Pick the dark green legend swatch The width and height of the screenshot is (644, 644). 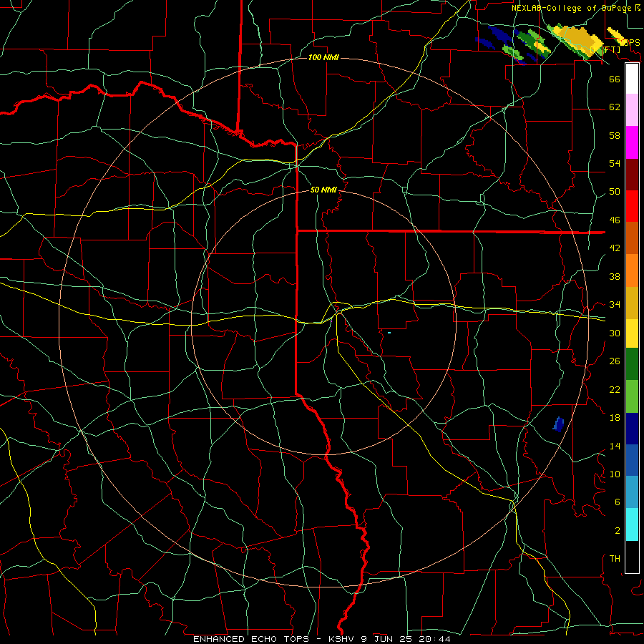(632, 364)
